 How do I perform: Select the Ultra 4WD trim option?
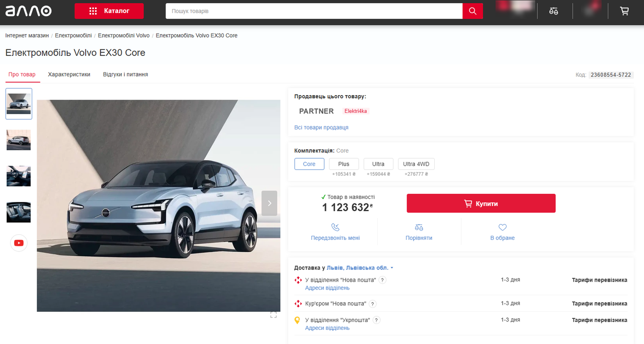pos(416,164)
